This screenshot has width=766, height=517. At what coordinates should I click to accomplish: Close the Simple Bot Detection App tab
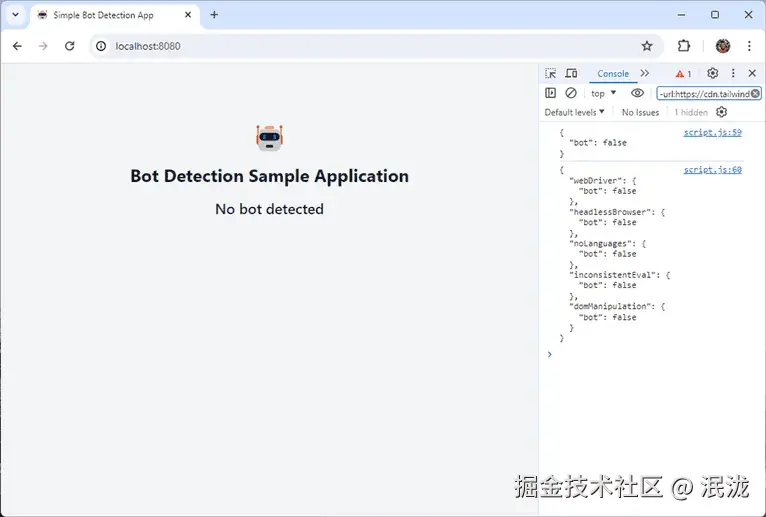click(188, 15)
